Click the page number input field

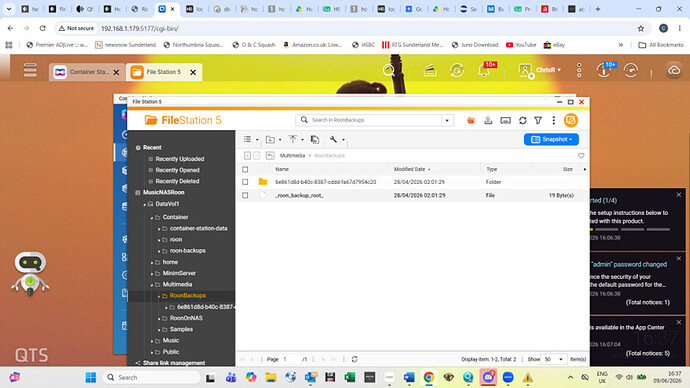click(x=290, y=359)
